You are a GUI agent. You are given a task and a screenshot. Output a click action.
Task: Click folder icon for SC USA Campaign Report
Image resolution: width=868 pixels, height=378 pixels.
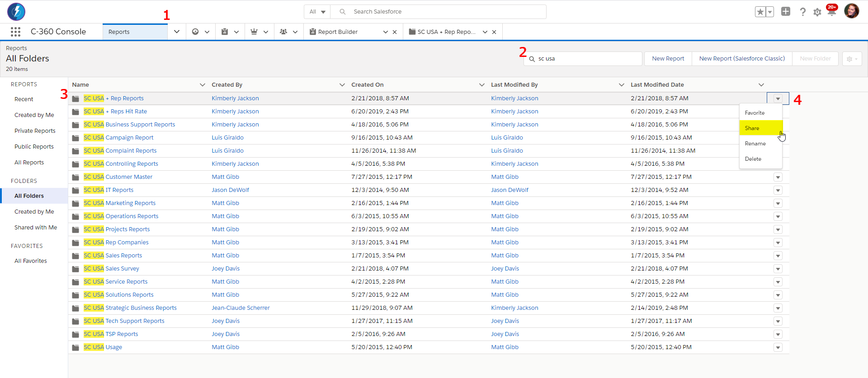tap(75, 138)
